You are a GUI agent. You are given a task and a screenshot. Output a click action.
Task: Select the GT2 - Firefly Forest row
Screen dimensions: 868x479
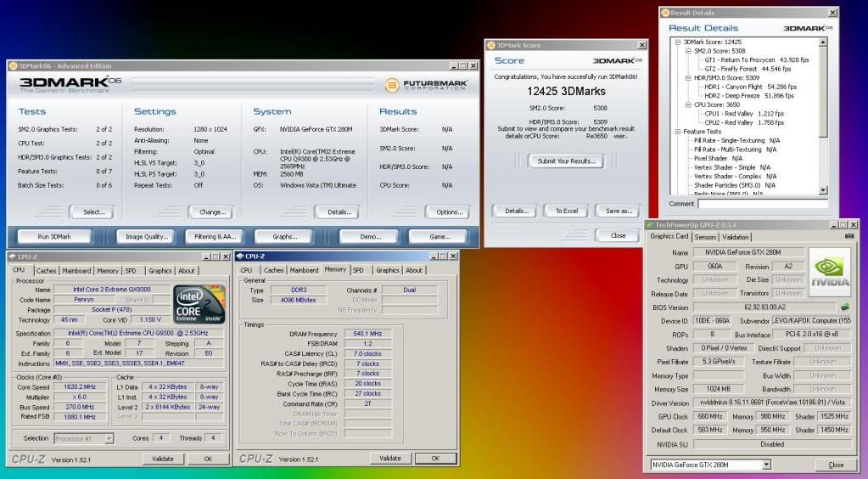click(748, 69)
